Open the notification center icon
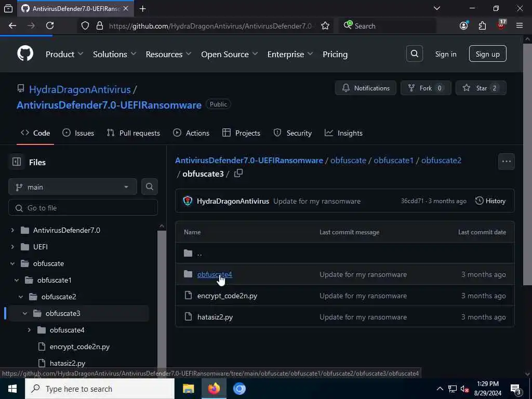 (x=516, y=389)
